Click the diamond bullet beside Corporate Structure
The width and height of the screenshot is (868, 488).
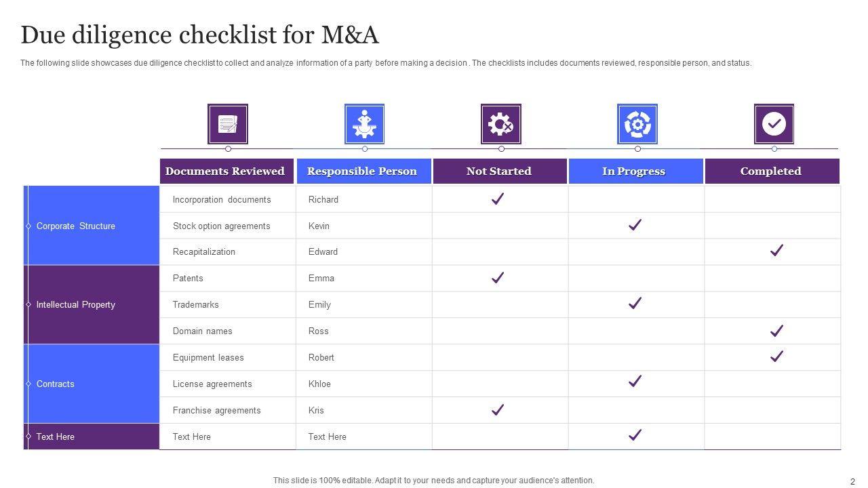(x=28, y=226)
